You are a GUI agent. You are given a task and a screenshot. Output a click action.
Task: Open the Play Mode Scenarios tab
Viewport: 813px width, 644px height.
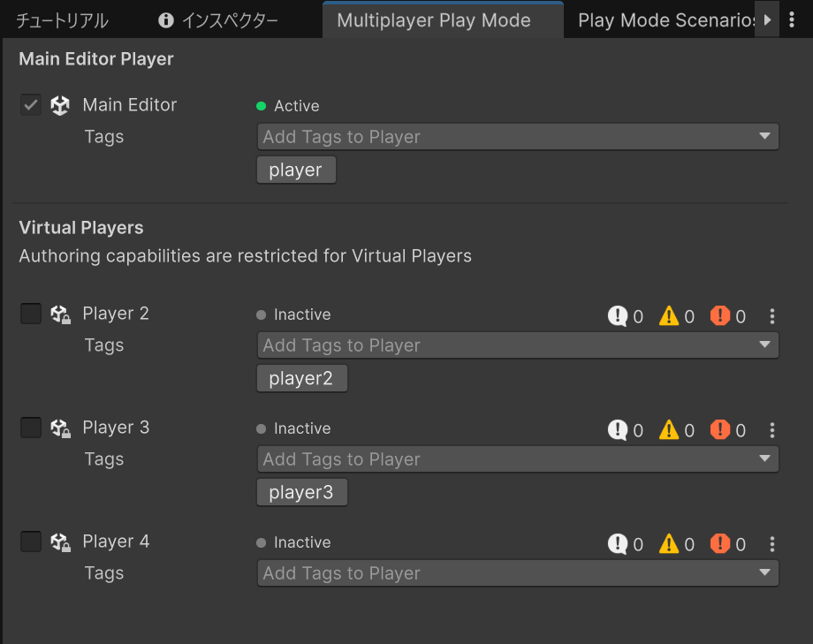click(x=666, y=20)
